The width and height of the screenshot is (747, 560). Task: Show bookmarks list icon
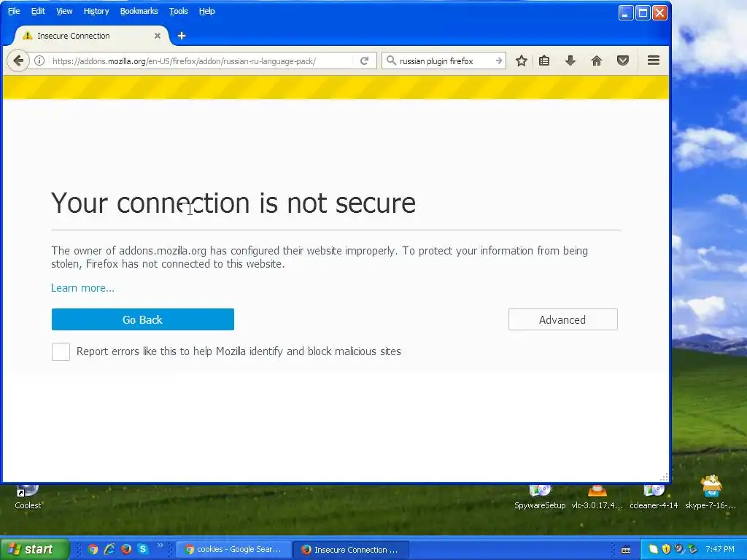[x=544, y=61]
